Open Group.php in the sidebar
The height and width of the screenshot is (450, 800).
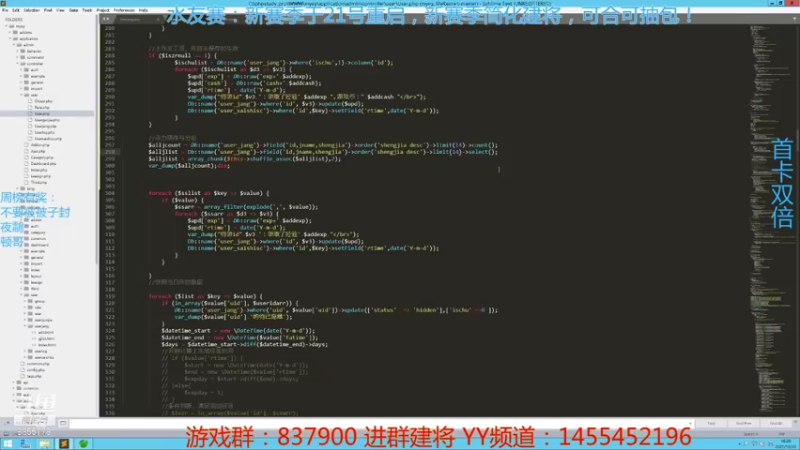(x=43, y=101)
